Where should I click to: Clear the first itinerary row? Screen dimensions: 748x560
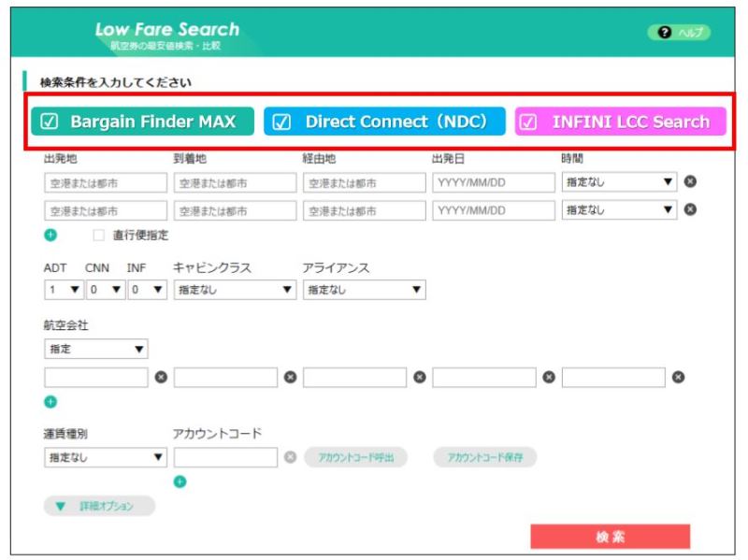[690, 181]
